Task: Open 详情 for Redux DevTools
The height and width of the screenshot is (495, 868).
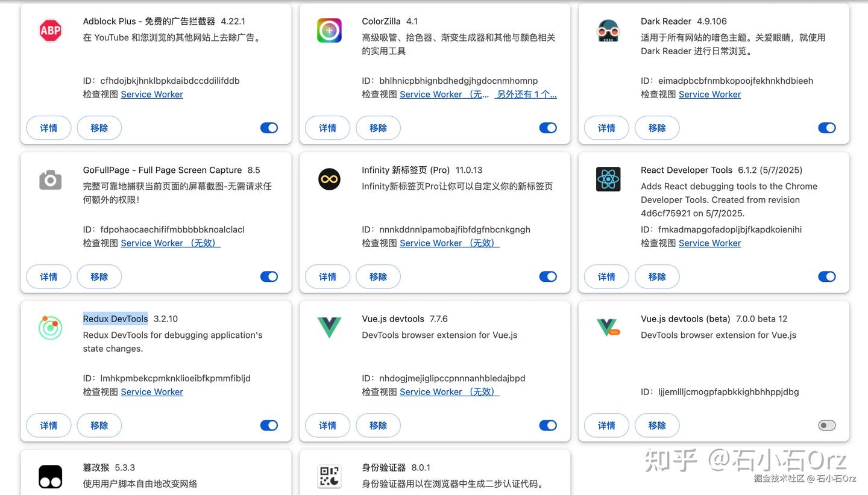Action: coord(49,425)
